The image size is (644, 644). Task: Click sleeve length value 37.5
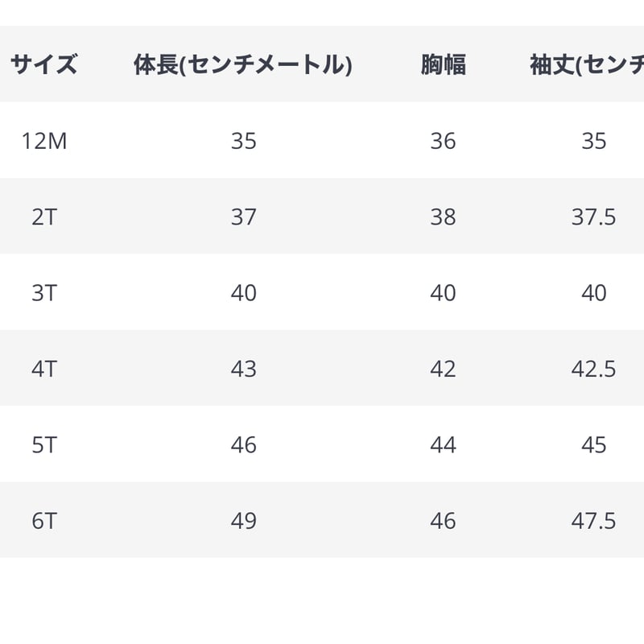pyautogui.click(x=594, y=217)
